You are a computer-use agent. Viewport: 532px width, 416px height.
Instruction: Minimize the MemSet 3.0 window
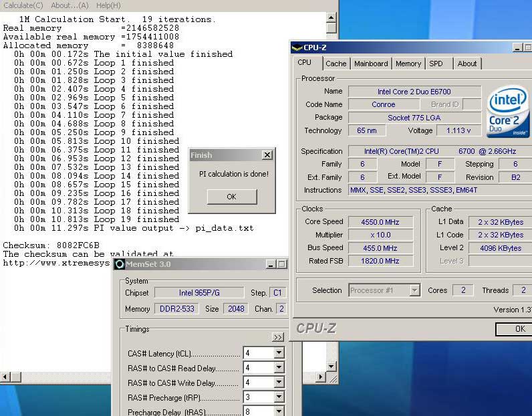click(x=271, y=264)
